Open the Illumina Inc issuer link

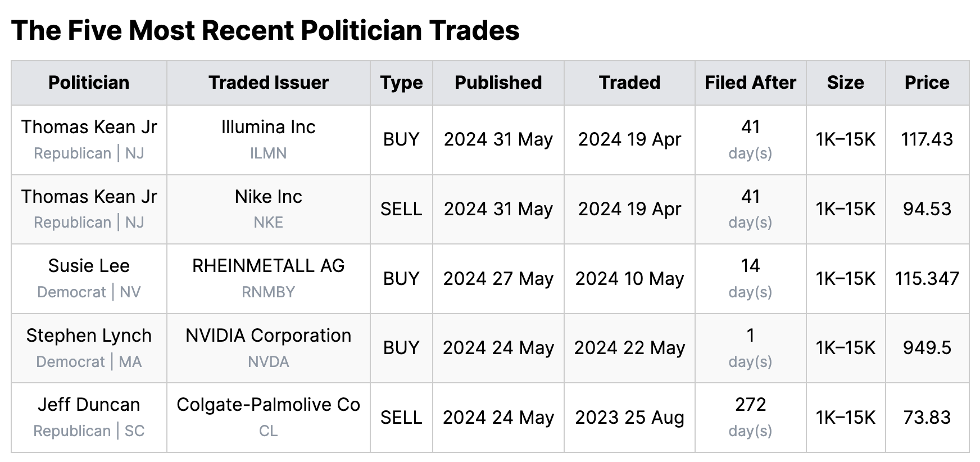(x=269, y=127)
